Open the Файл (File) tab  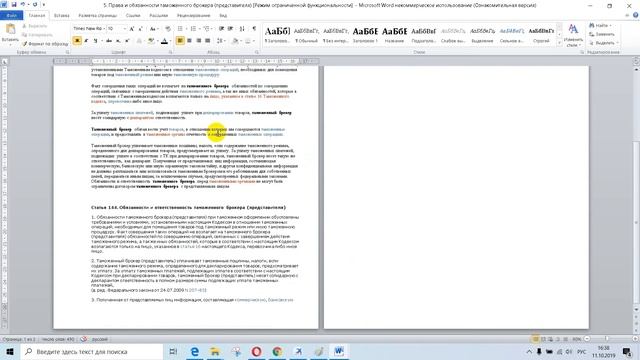(x=11, y=16)
